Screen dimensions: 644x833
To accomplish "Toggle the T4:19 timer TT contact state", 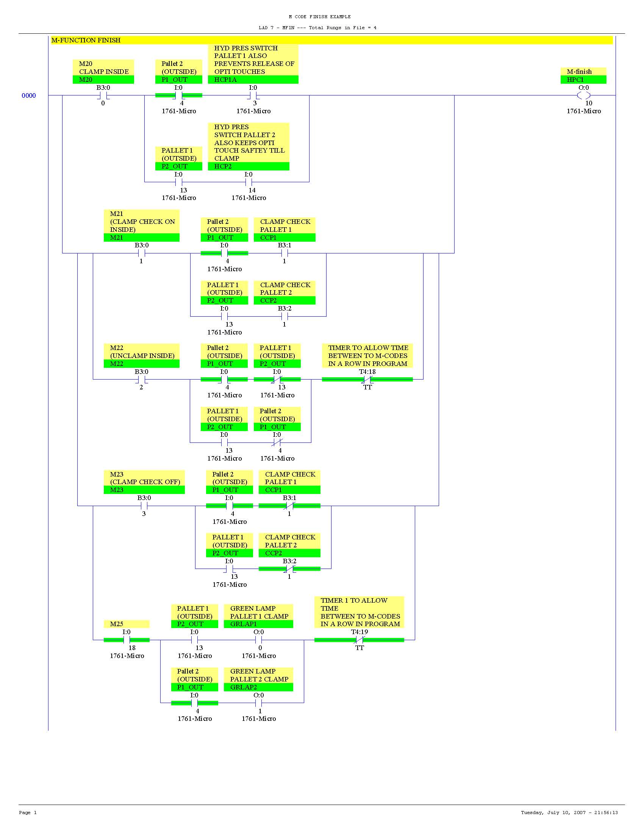I will click(360, 640).
